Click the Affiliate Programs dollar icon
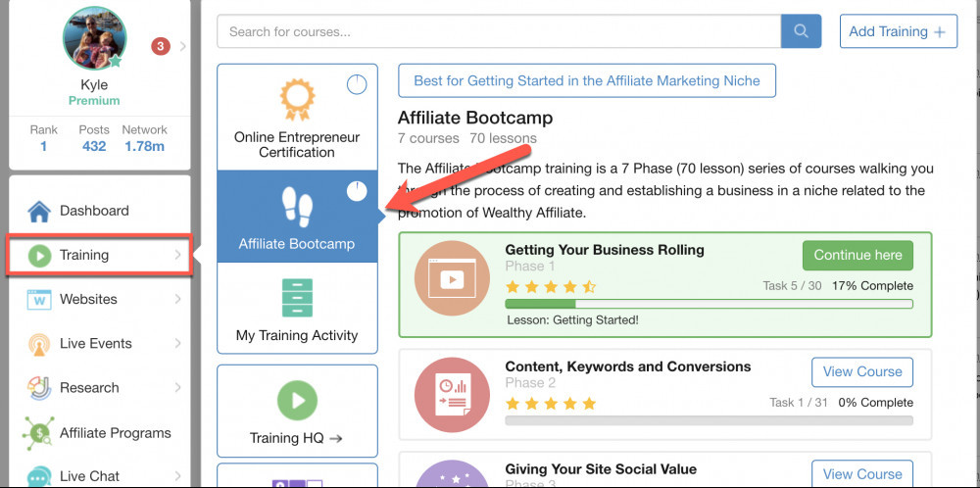The height and width of the screenshot is (488, 980). point(39,432)
